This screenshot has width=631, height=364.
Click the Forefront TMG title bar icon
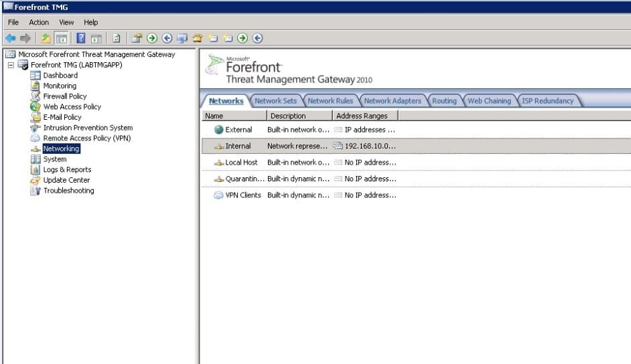point(8,7)
